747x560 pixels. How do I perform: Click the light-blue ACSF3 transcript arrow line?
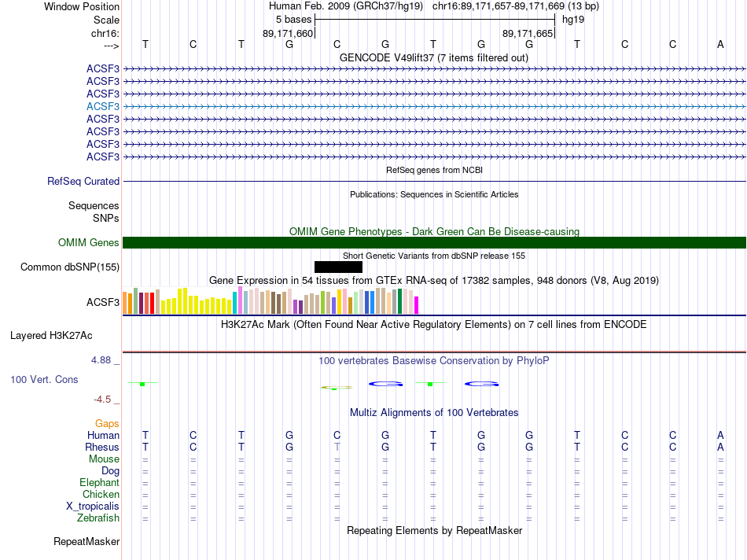click(435, 106)
